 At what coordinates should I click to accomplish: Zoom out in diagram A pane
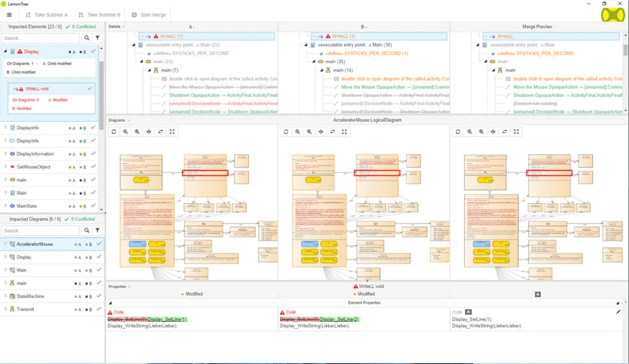[x=126, y=132]
